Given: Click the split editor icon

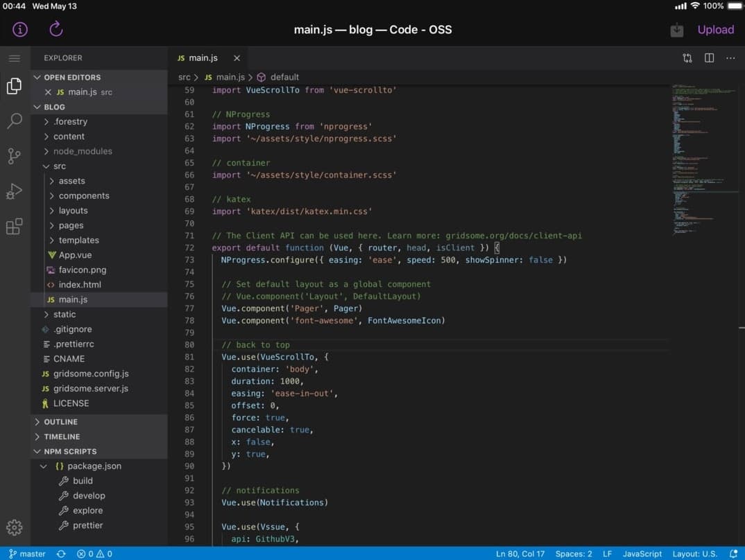Looking at the screenshot, I should pyautogui.click(x=709, y=58).
